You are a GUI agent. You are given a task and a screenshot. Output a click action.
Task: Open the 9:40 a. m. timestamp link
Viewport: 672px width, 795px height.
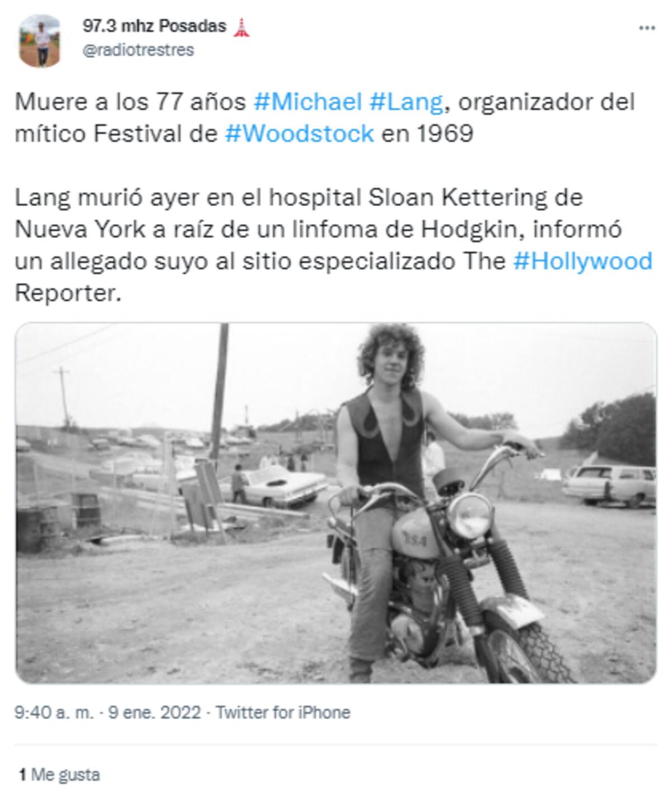pos(54,713)
